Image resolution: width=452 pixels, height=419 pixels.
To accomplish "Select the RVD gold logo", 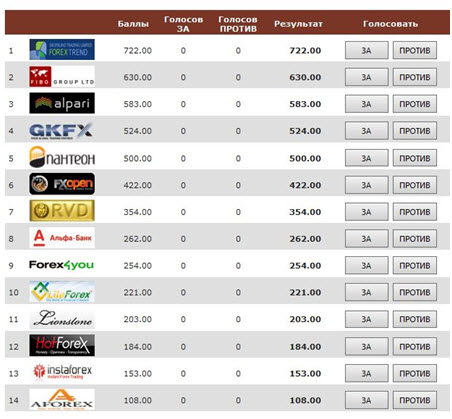I will click(x=62, y=211).
